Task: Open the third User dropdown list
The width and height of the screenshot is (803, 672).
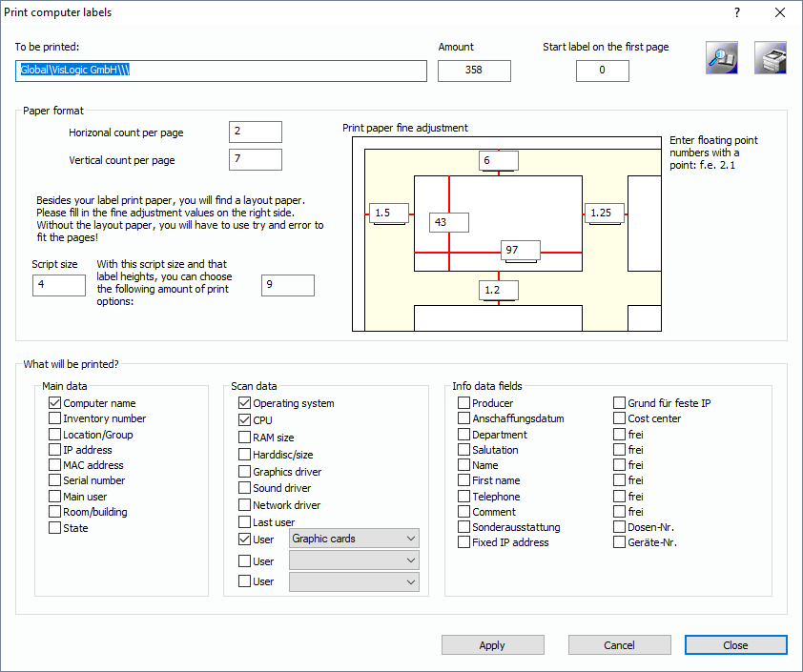Action: pyautogui.click(x=354, y=581)
